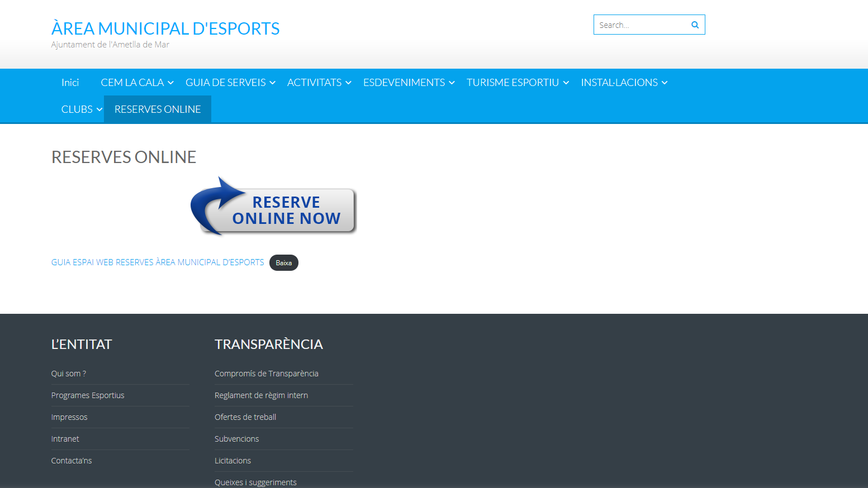Open the ÀREA MUNICIPAL D'ESPORTS site title
Screen dimensions: 868x488
click(x=165, y=28)
